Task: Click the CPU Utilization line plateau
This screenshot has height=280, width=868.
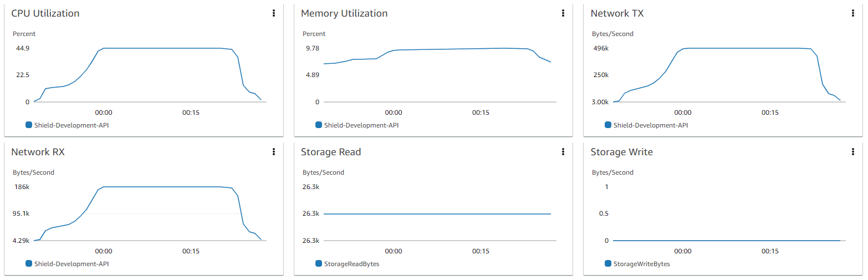Action: 161,48
